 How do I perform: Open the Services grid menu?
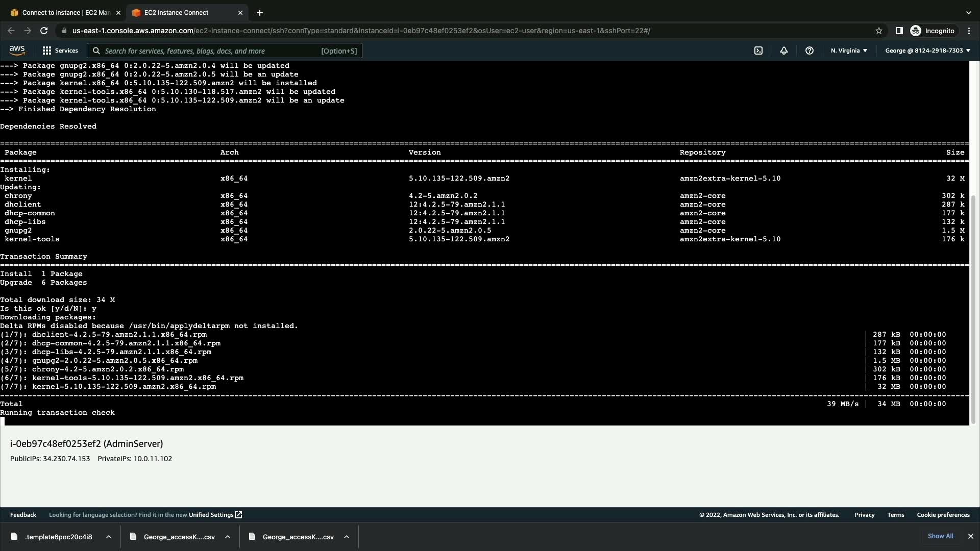pyautogui.click(x=60, y=51)
